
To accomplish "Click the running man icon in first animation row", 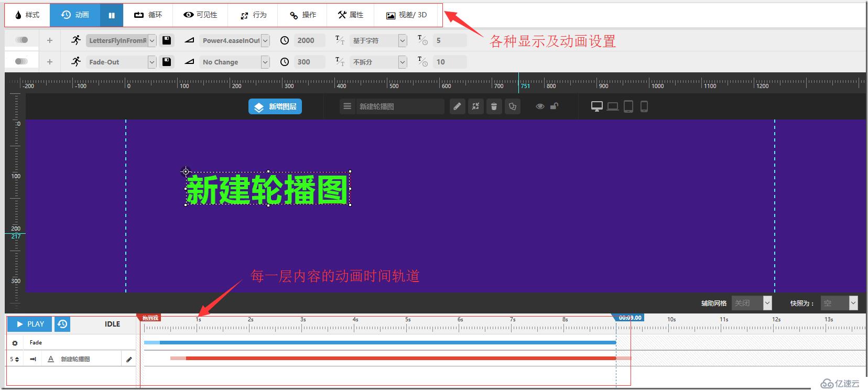I will [77, 40].
